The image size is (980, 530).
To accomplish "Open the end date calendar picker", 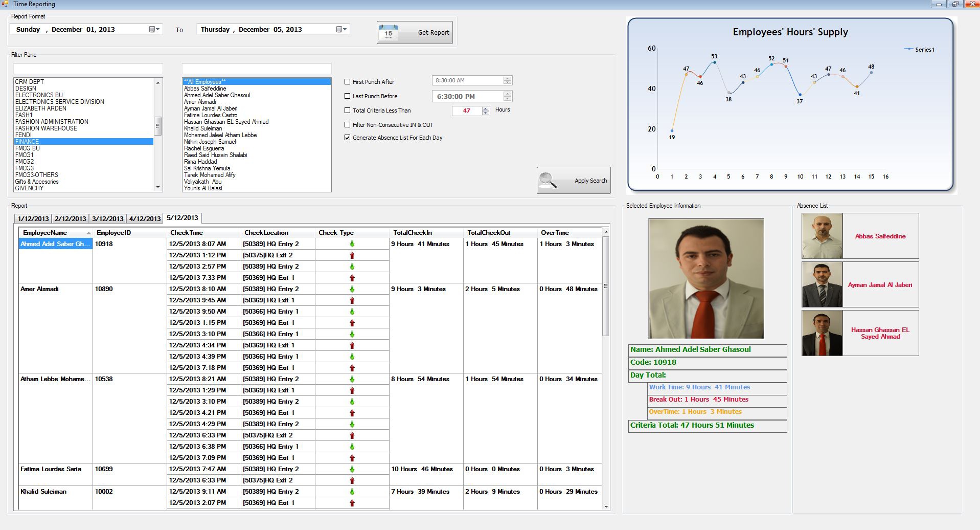I will [x=341, y=30].
